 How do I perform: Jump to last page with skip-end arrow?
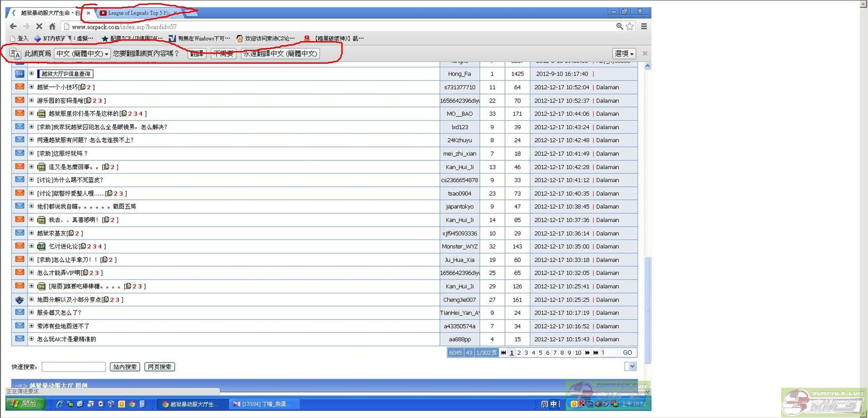click(x=596, y=353)
